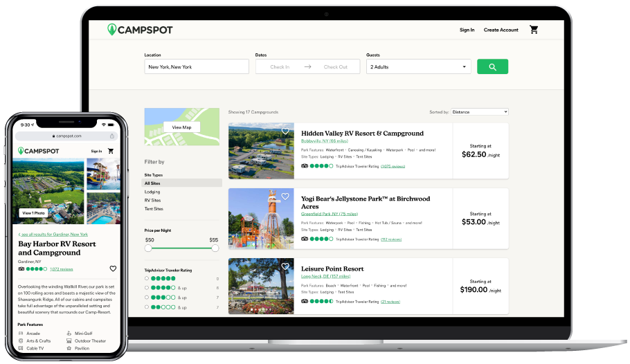The height and width of the screenshot is (364, 630).
Task: Click the $62.50 /night price
Action: click(x=480, y=155)
